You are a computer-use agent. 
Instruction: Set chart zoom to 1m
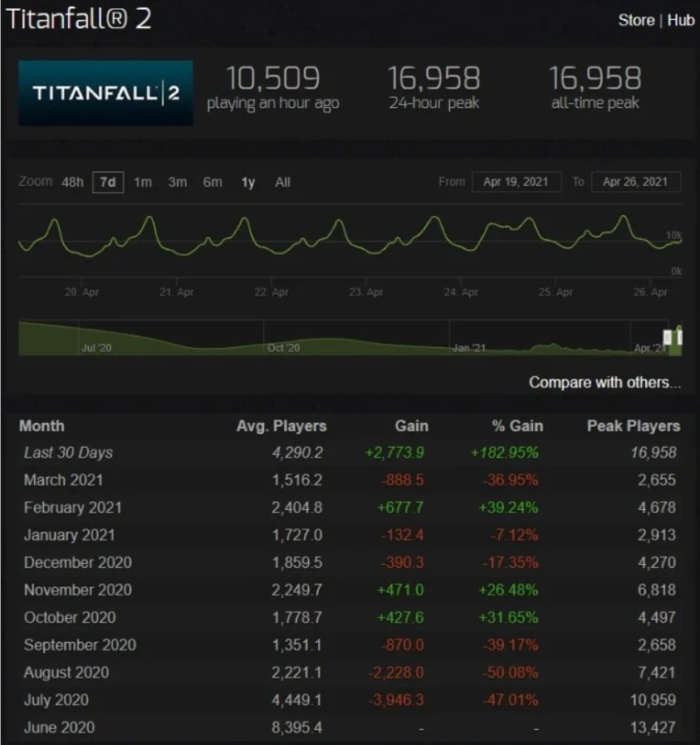pyautogui.click(x=143, y=182)
